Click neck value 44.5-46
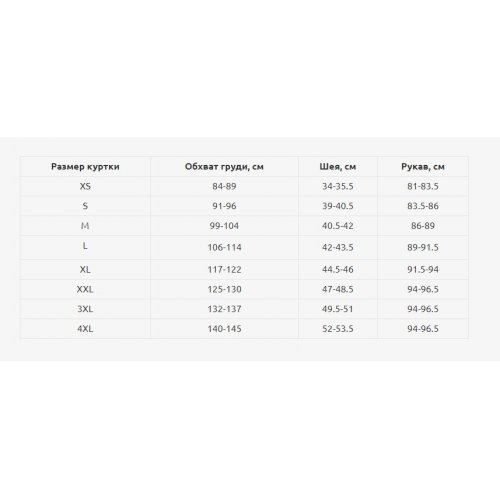The width and height of the screenshot is (500, 500). [x=338, y=269]
